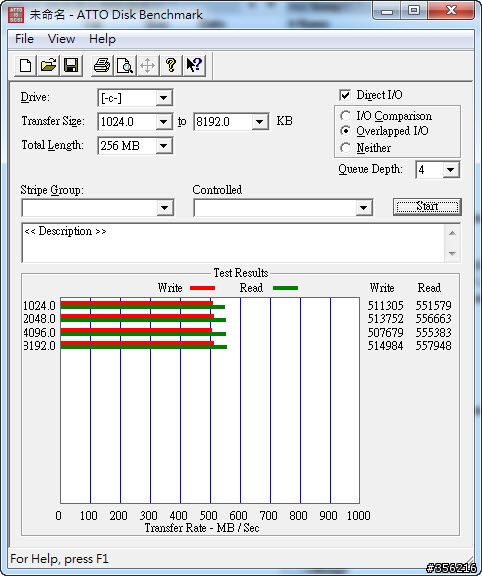Click the Test Results group title

coord(241,273)
